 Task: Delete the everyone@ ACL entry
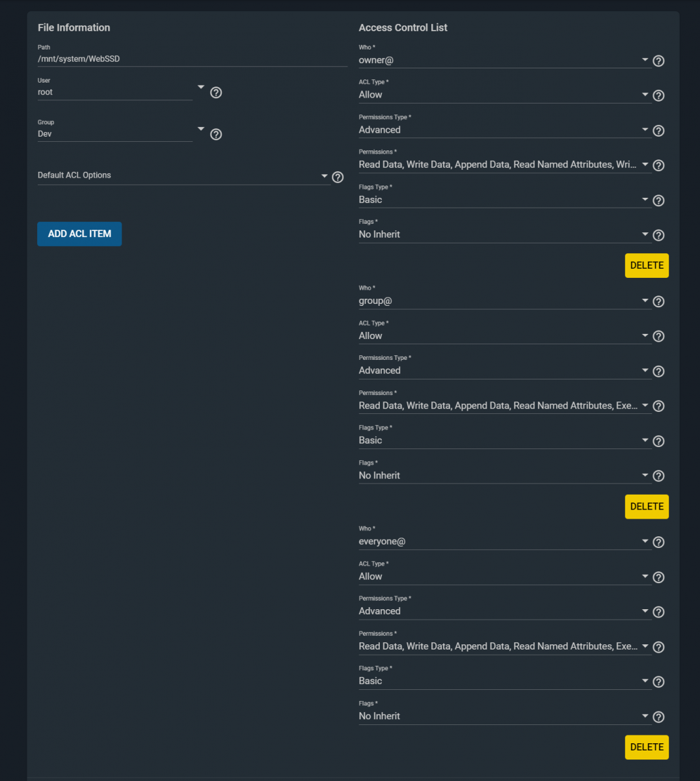(647, 747)
